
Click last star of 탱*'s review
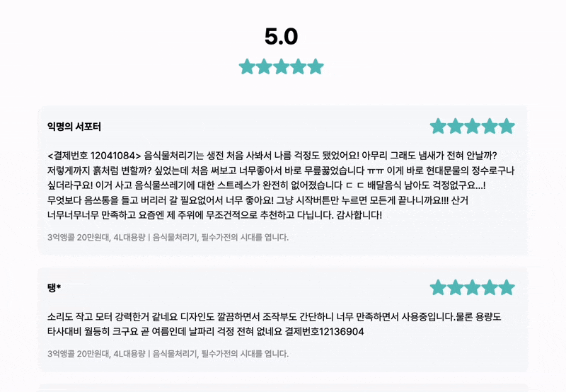(x=507, y=287)
